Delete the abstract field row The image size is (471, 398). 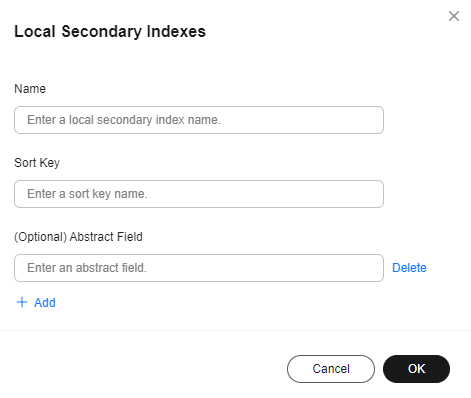click(x=409, y=268)
